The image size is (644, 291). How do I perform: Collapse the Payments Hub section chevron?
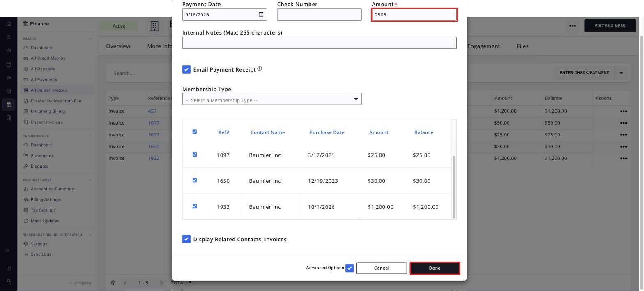[90, 136]
